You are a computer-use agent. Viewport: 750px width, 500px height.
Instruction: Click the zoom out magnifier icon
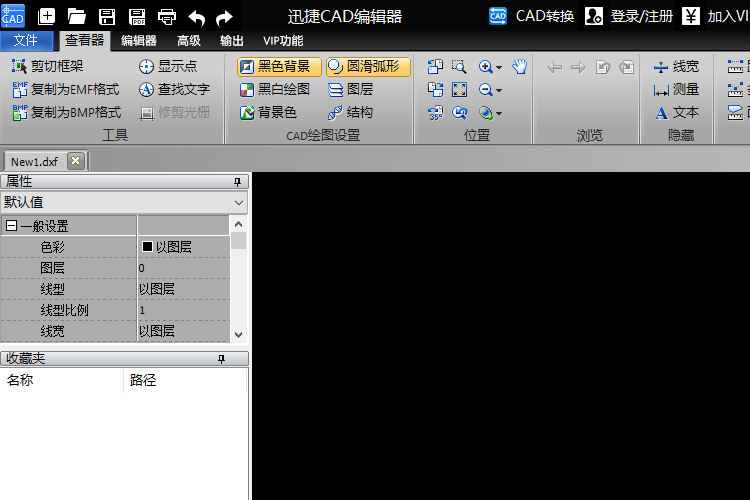click(486, 89)
